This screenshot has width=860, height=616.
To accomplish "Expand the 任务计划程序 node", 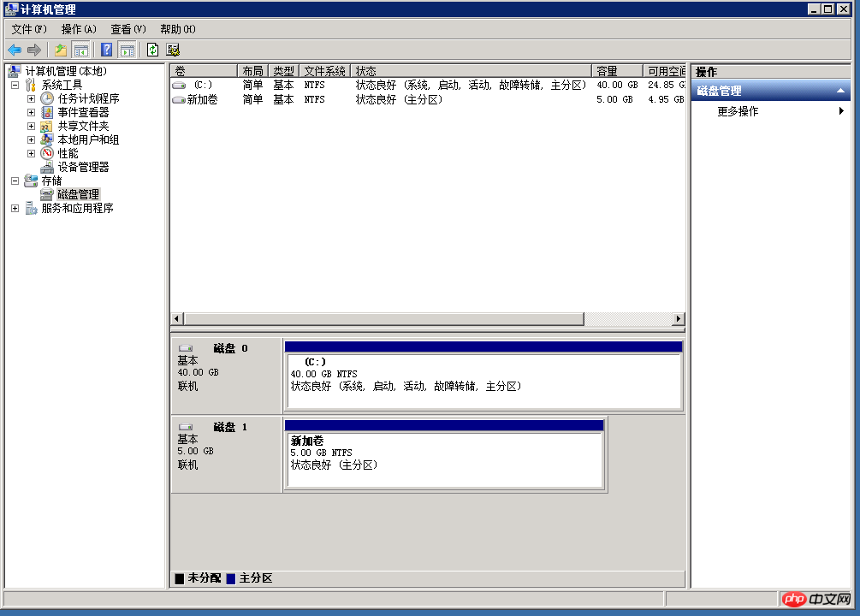I will (x=32, y=98).
